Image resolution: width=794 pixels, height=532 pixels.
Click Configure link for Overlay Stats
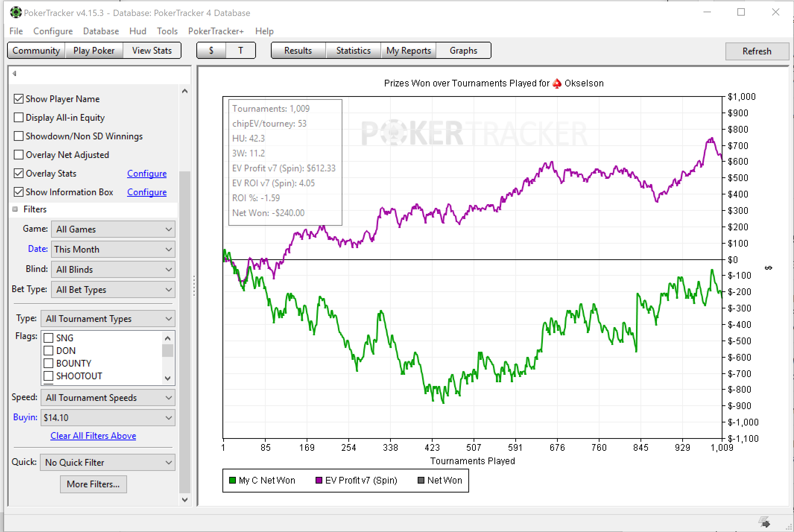pyautogui.click(x=147, y=174)
